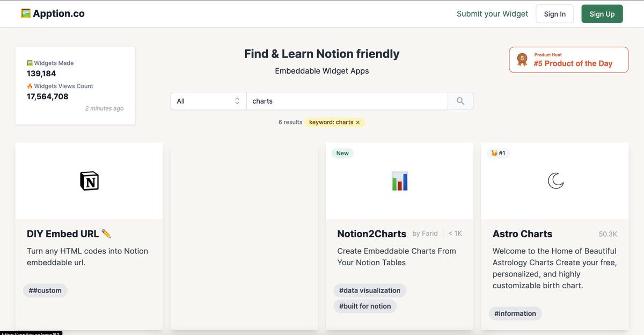
Task: Click the search magnifier icon
Action: pos(460,100)
